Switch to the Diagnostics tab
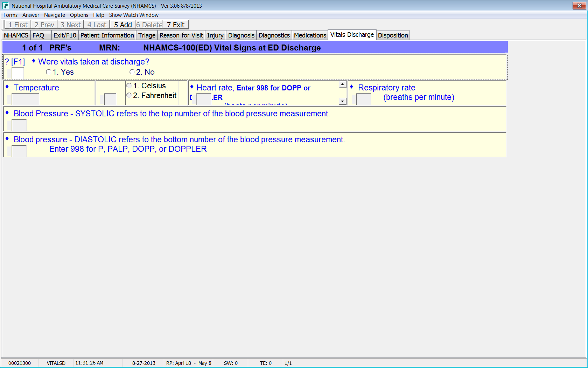 click(274, 35)
